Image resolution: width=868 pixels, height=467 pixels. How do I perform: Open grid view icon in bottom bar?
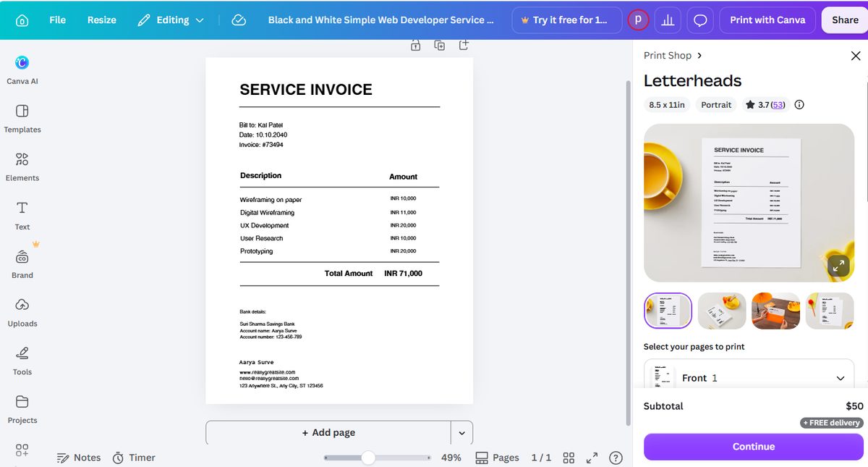[x=569, y=458]
